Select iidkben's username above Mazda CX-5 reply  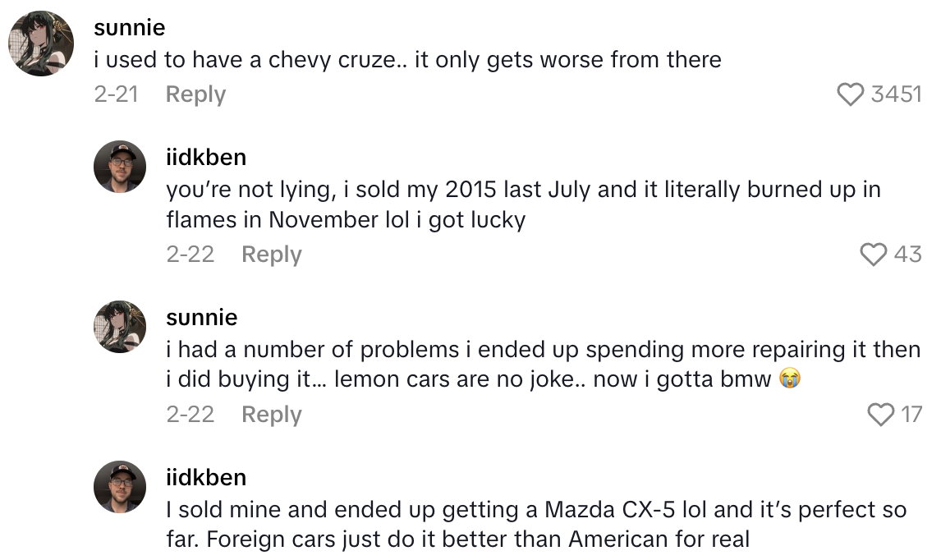(x=205, y=477)
